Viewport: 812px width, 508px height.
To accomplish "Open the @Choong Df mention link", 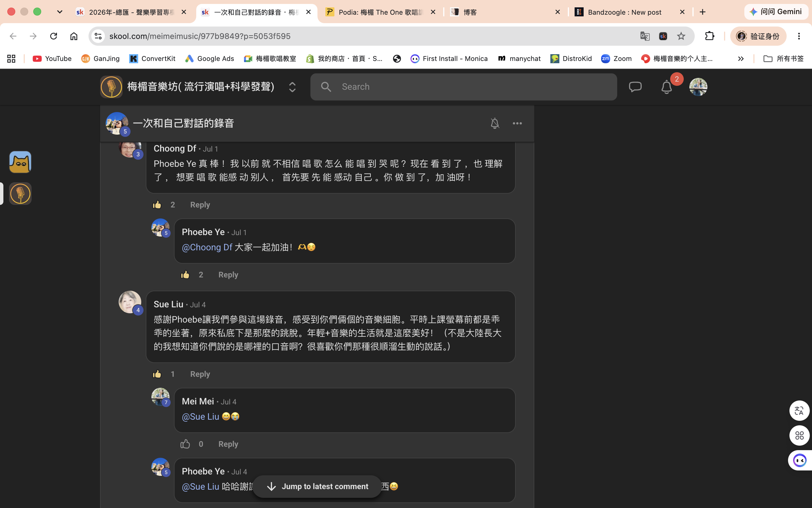I will (x=207, y=247).
